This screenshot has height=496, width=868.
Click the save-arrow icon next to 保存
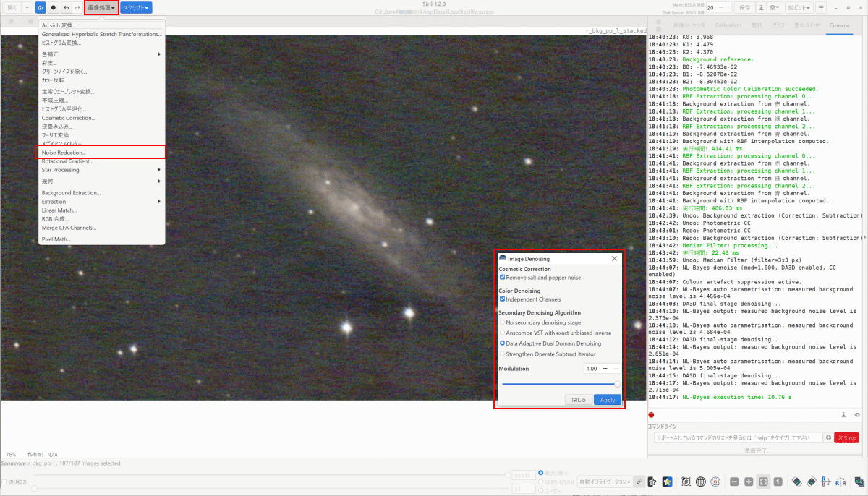761,7
